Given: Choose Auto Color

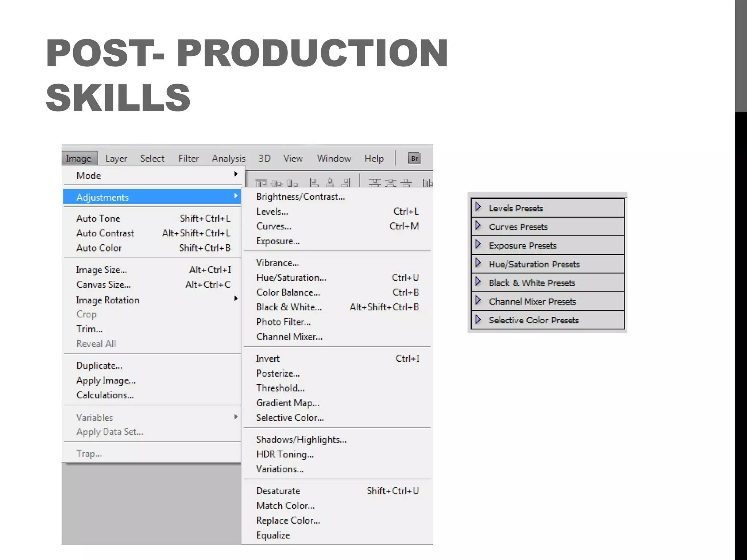Looking at the screenshot, I should (152, 248).
